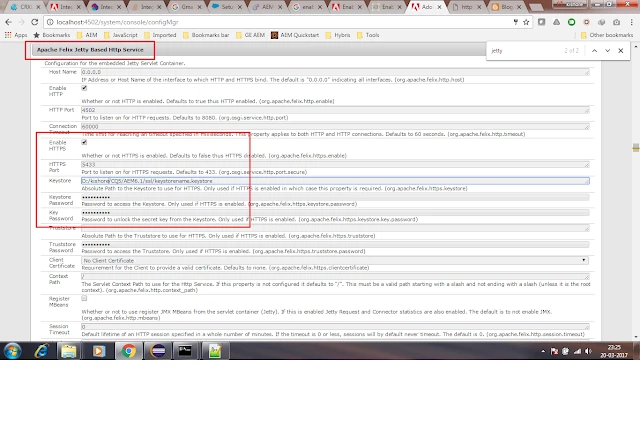Click the Key Password field
Viewport: 640px width, 436px height.
pos(335,212)
